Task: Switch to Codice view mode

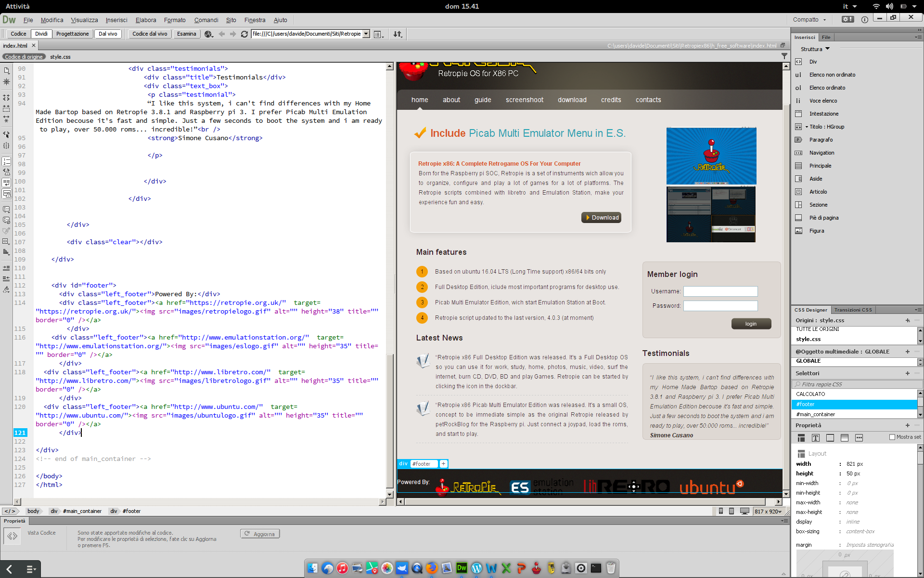Action: (18, 34)
